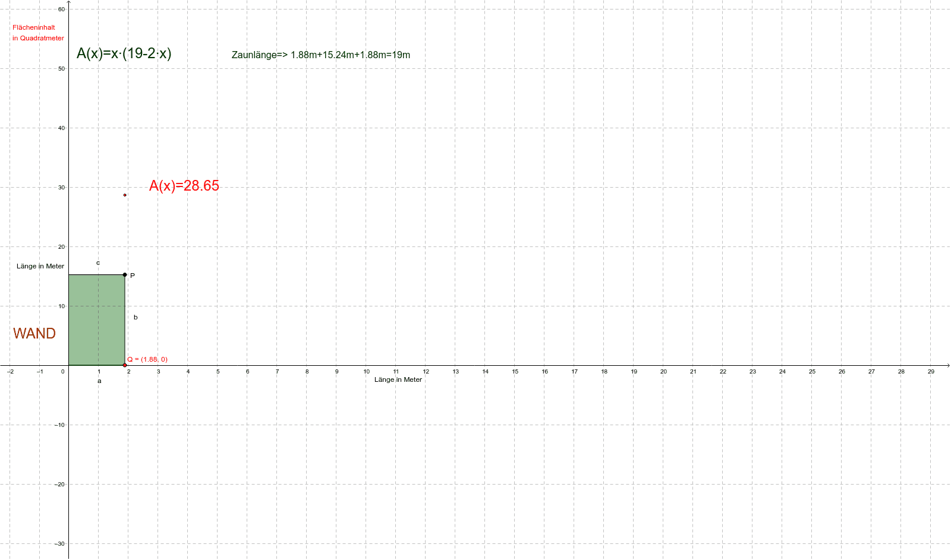
Task: Select the Länge in Meter label left of y-axis
Action: click(40, 266)
